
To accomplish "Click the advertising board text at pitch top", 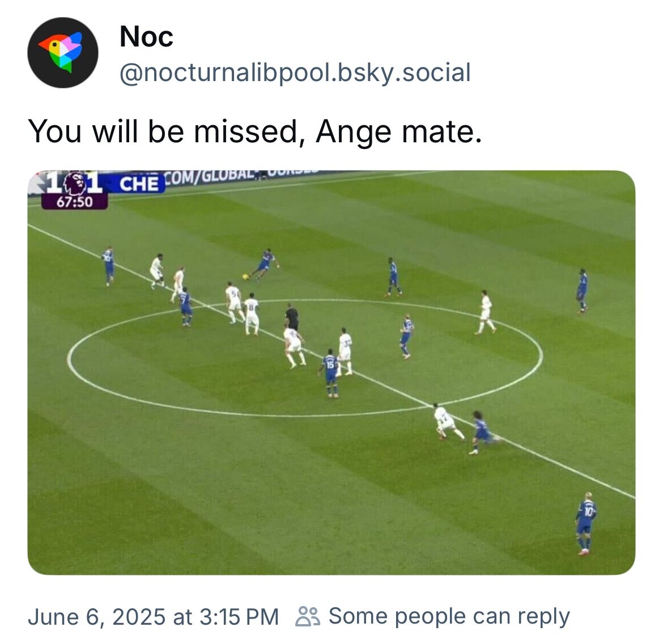I will pyautogui.click(x=241, y=177).
